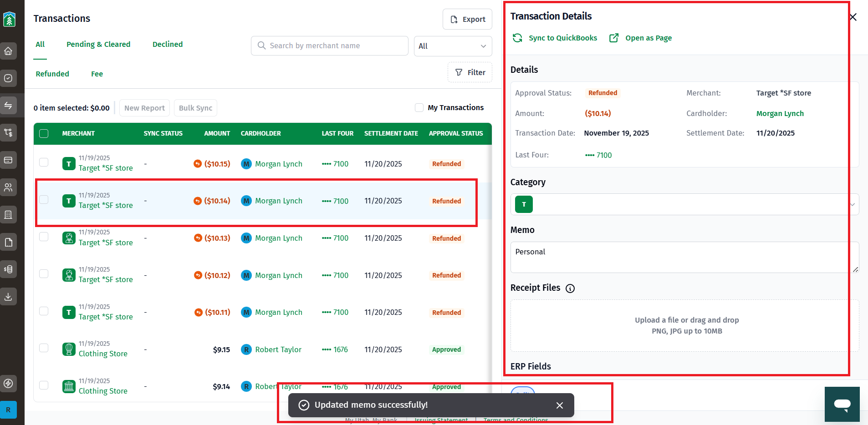Click Robert Taylor avatar on $9.15 row
Image resolution: width=868 pixels, height=425 pixels.
point(246,349)
